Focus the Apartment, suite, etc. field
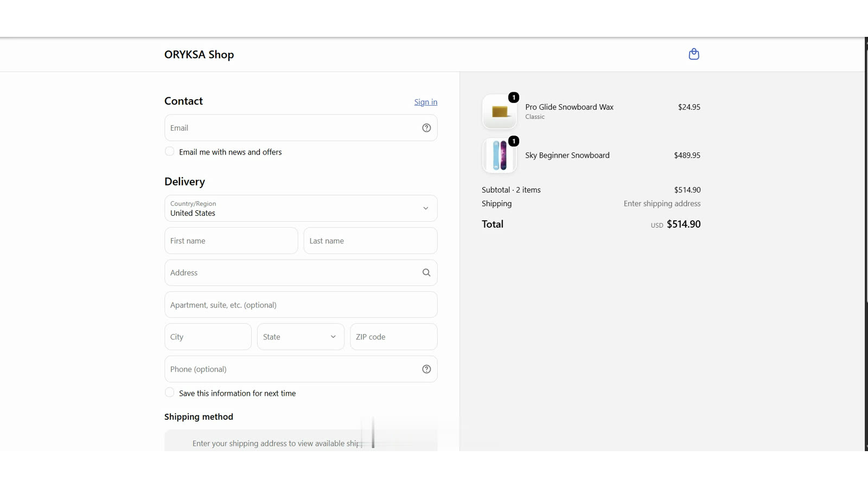 point(301,305)
